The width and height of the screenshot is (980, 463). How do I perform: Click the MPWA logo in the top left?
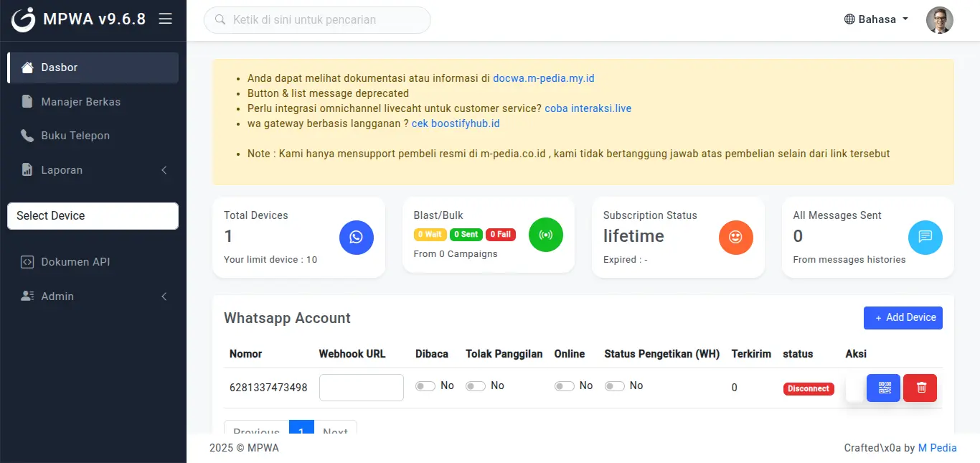pyautogui.click(x=22, y=19)
